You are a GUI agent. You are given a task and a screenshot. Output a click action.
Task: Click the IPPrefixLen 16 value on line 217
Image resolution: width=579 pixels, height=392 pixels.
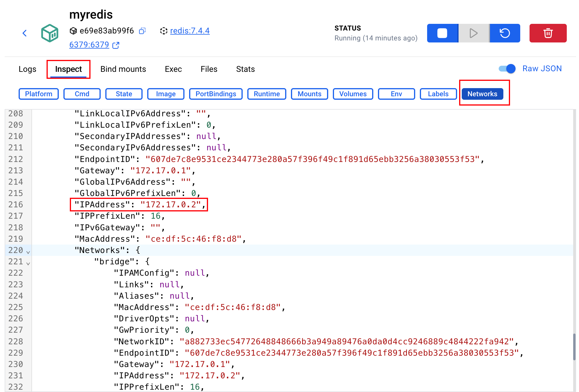pyautogui.click(x=156, y=216)
